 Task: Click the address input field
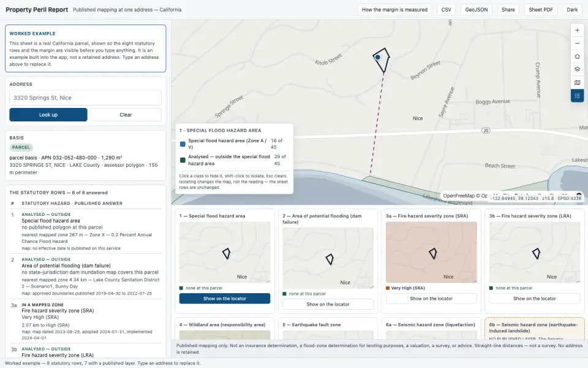pos(86,98)
